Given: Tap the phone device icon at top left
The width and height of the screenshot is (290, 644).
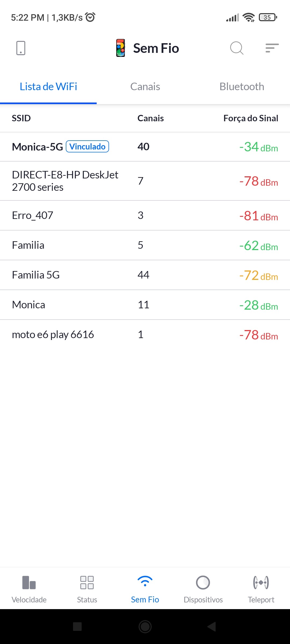Looking at the screenshot, I should click(21, 48).
